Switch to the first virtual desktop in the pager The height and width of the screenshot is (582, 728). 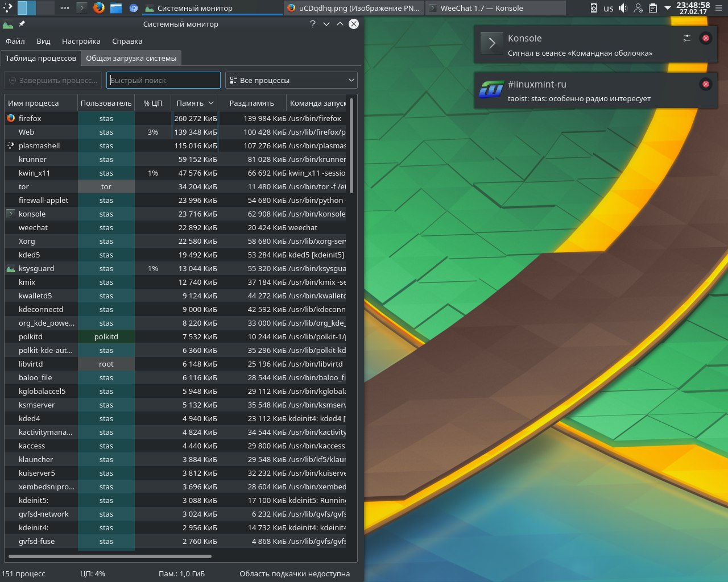(27, 8)
